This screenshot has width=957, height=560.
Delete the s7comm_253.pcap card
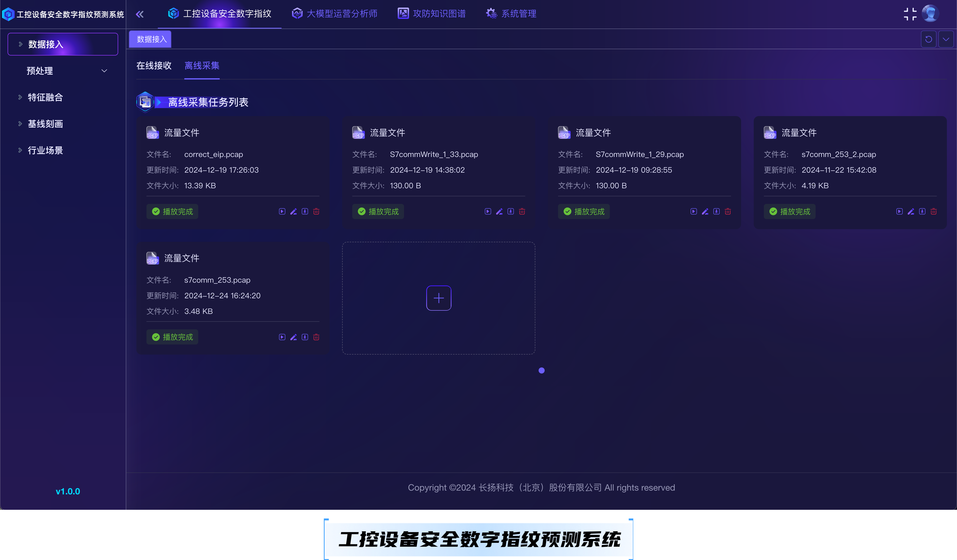pos(316,337)
